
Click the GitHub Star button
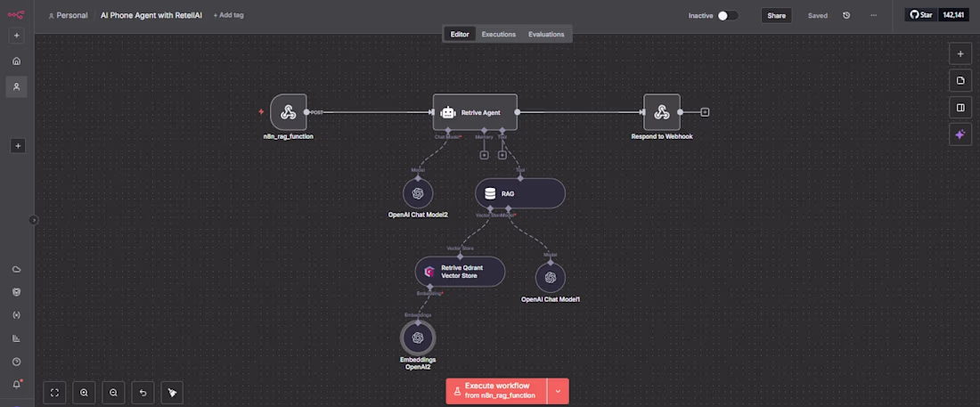click(920, 14)
